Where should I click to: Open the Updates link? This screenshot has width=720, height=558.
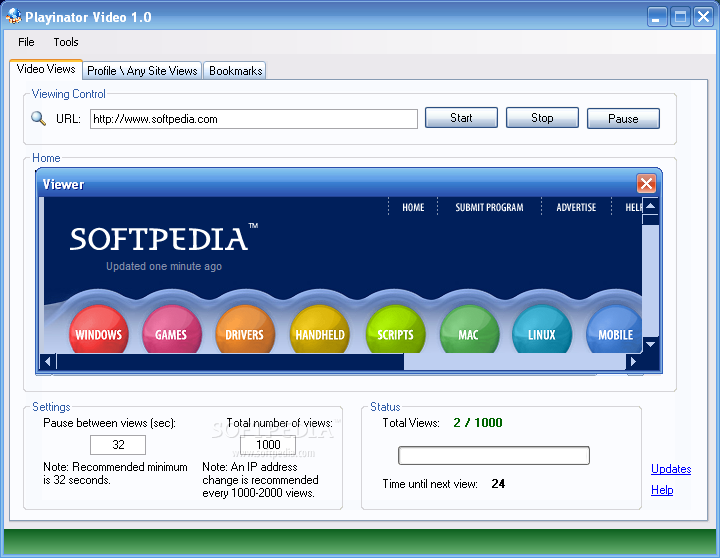tap(671, 469)
